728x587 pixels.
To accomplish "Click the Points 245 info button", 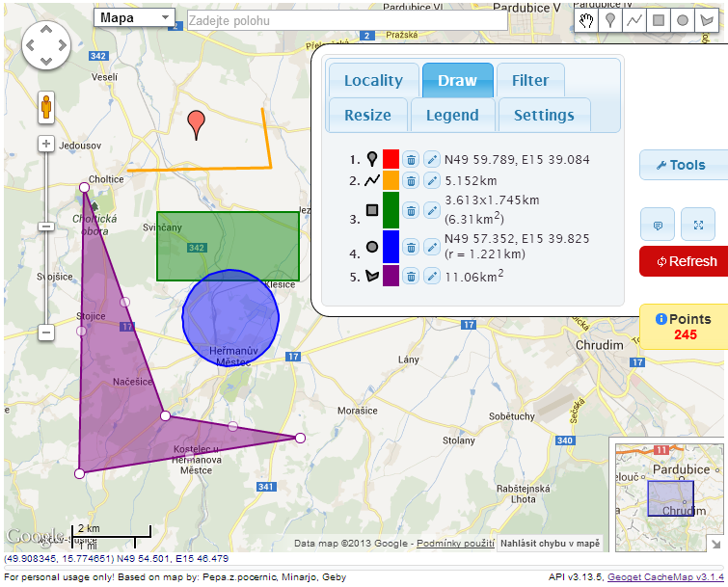I will (x=684, y=327).
